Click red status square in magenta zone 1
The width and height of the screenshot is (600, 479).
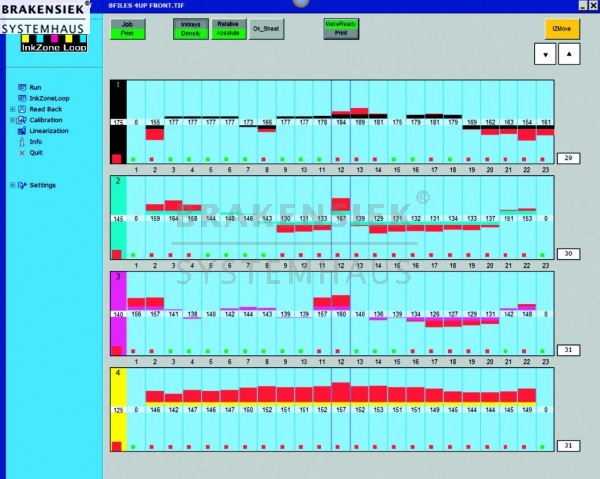coord(133,351)
